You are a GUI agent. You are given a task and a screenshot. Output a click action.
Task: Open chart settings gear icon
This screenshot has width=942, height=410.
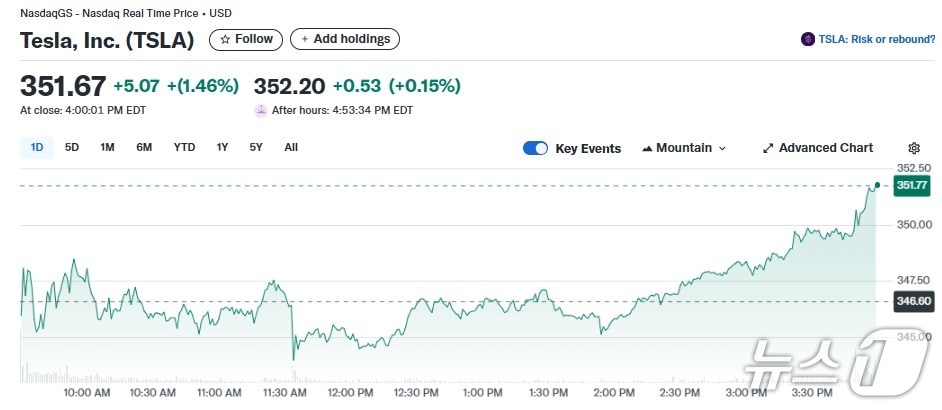tap(913, 148)
